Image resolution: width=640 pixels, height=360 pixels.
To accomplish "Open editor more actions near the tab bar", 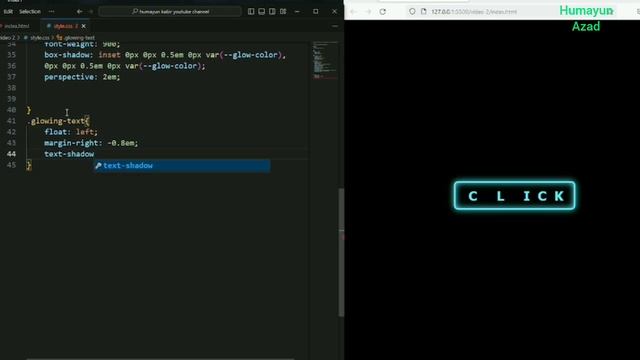I will pyautogui.click(x=335, y=26).
